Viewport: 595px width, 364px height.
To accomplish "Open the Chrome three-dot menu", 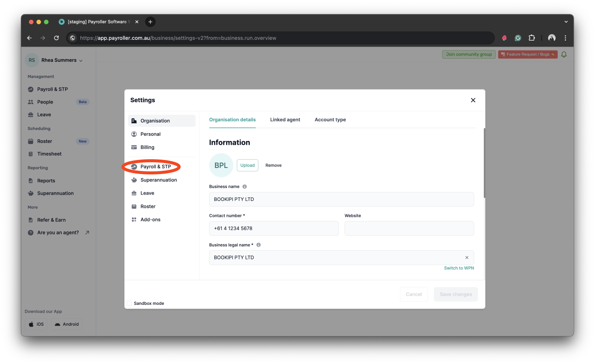I will [x=565, y=38].
